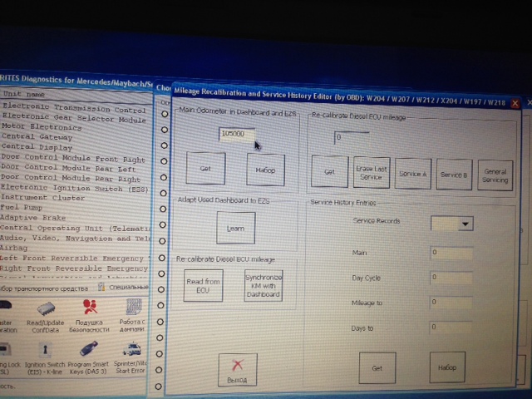Image resolution: width=532 pixels, height=399 pixels.
Task: Select Door Control Module Front Right
Action: point(74,158)
